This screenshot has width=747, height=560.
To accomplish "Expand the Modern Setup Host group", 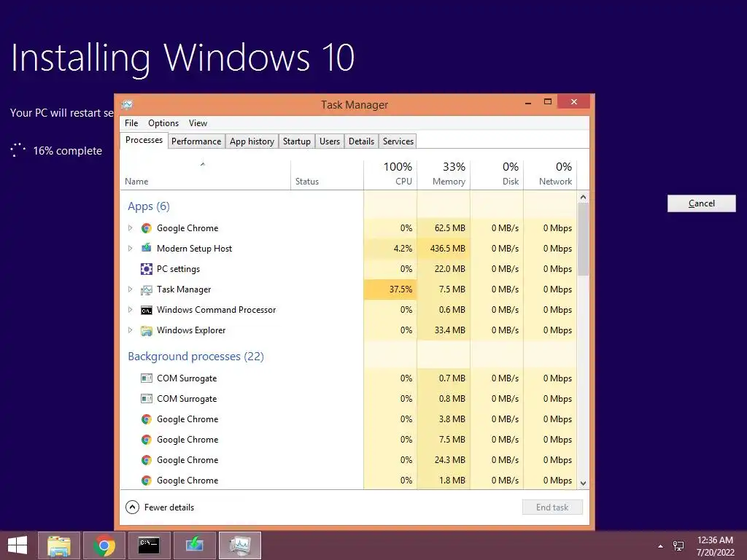I will (x=130, y=248).
